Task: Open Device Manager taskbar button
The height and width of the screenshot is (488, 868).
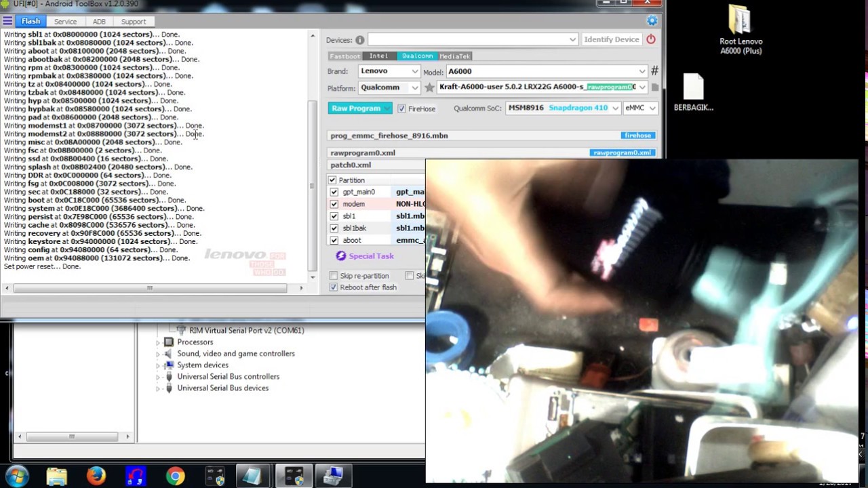Action: pos(332,476)
